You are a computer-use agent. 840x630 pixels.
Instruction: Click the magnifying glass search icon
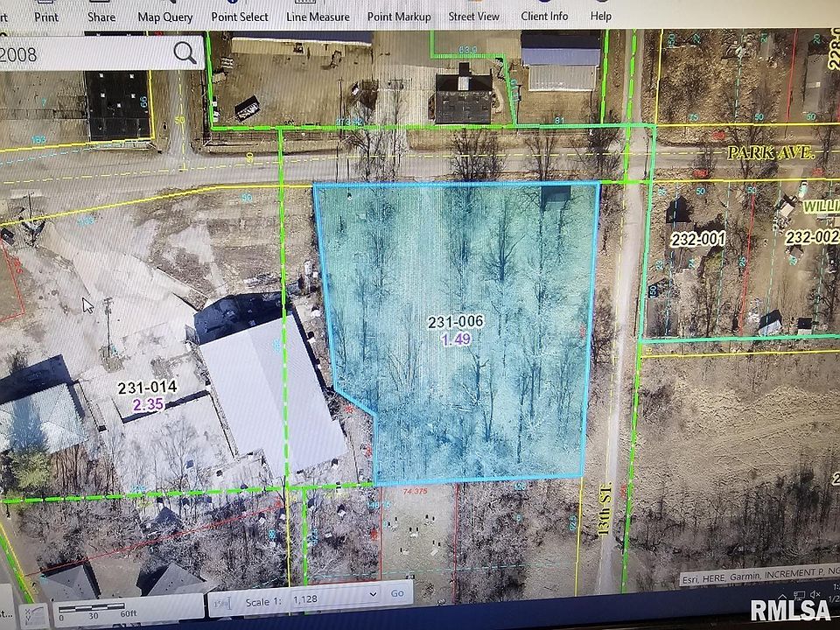(x=185, y=52)
